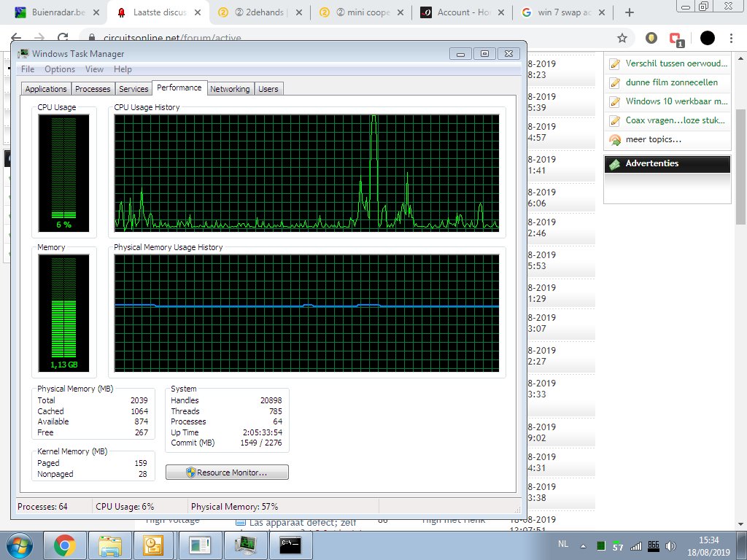747x560 pixels.
Task: Click the meer topics... link
Action: (653, 139)
